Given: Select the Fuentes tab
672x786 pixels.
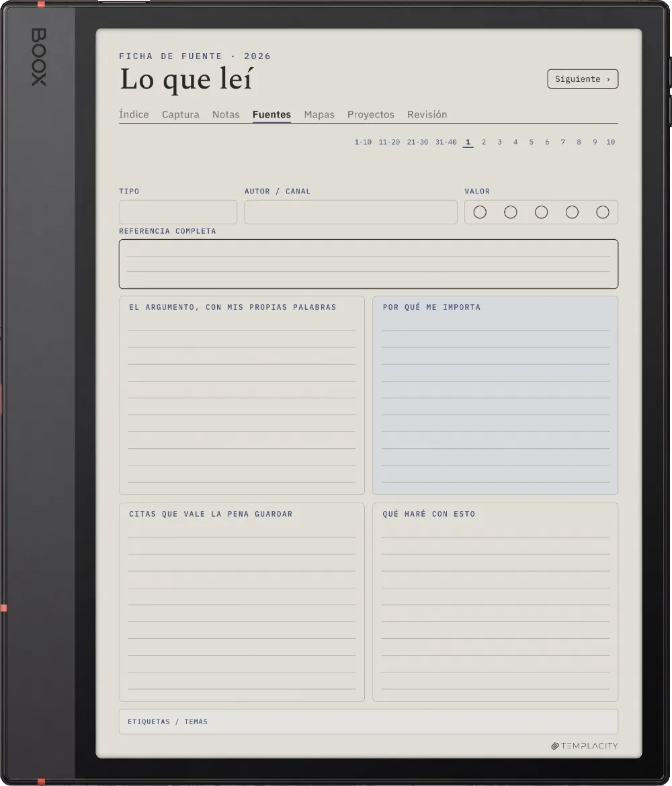Looking at the screenshot, I should [x=271, y=114].
